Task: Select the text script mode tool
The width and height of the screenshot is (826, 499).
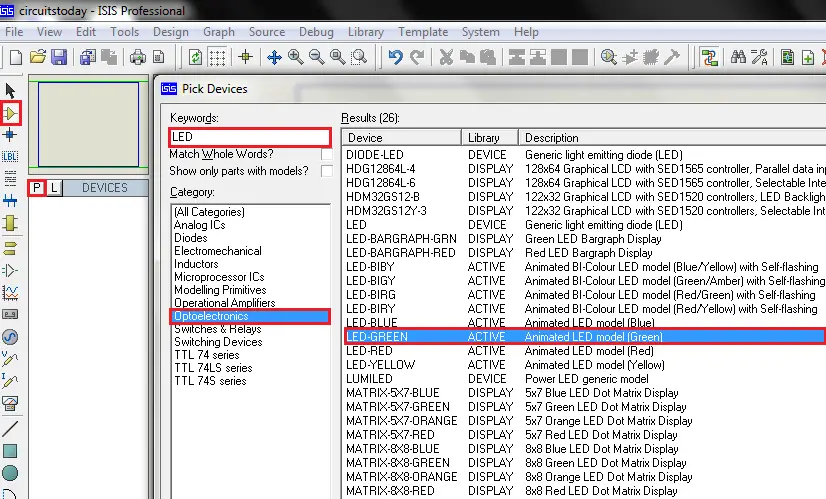Action: coord(10,179)
